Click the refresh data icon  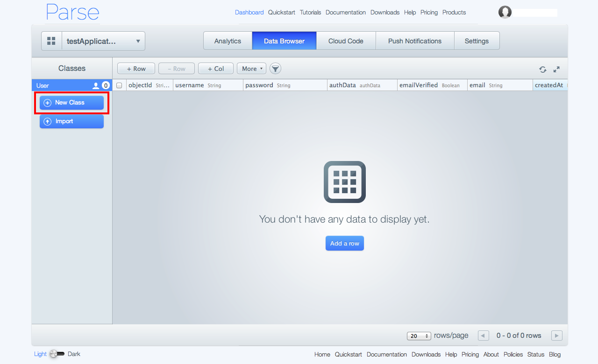click(x=543, y=70)
